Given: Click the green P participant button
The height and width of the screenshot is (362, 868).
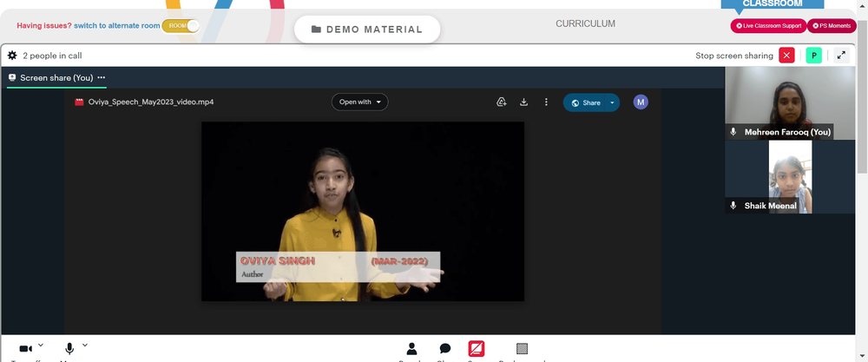Looking at the screenshot, I should click(814, 56).
